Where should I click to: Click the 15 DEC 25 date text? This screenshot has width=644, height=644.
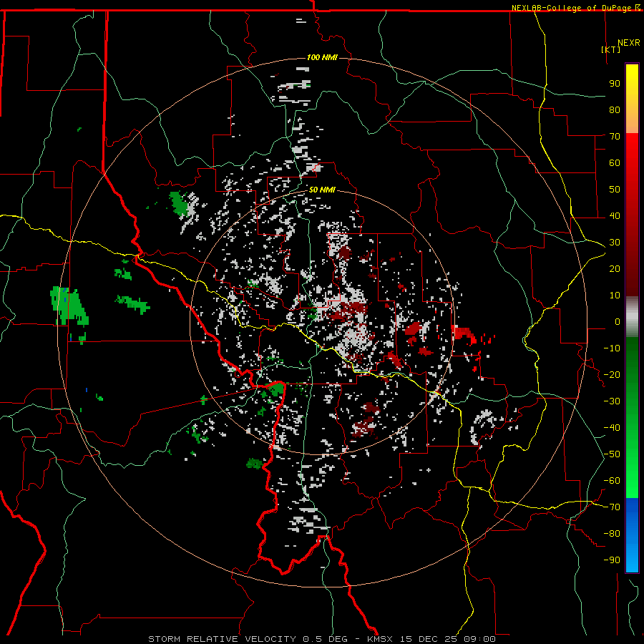[x=428, y=639]
